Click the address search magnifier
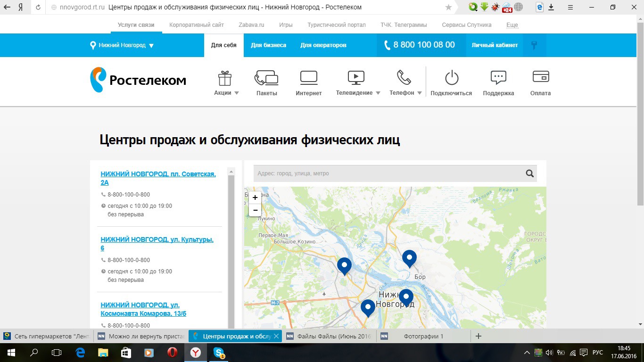644x362 pixels. tap(530, 173)
